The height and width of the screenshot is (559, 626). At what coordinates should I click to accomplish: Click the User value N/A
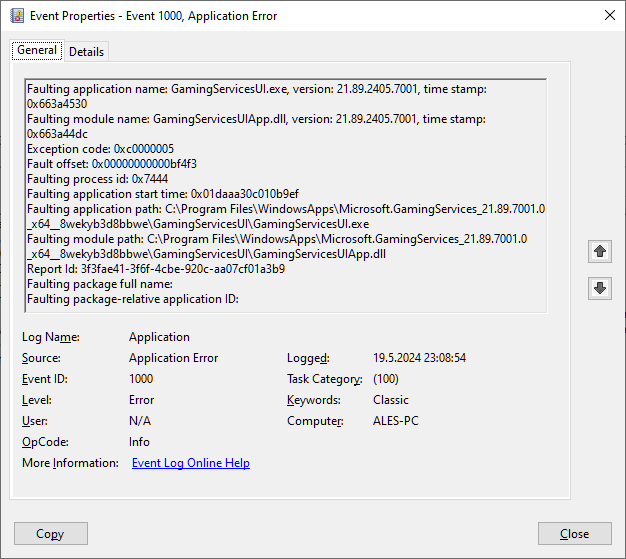point(140,421)
